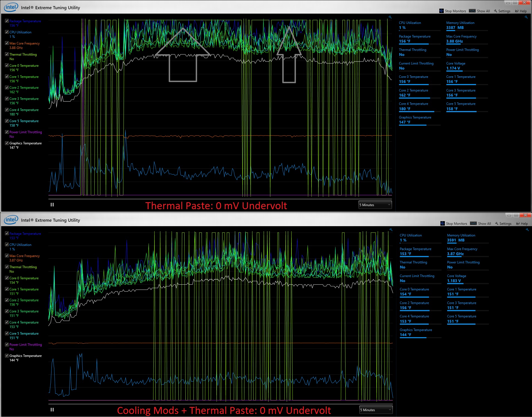Click Core 3 Temperature label in top legend
Viewport: 532px width, 417px height.
click(24, 99)
